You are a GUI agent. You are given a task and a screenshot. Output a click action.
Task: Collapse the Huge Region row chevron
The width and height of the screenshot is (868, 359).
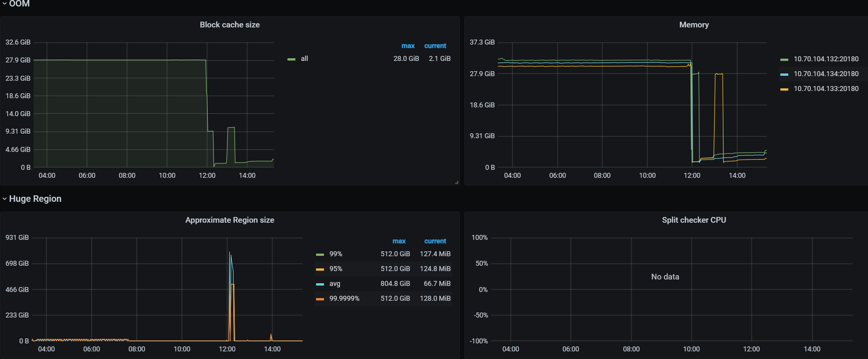(5, 199)
